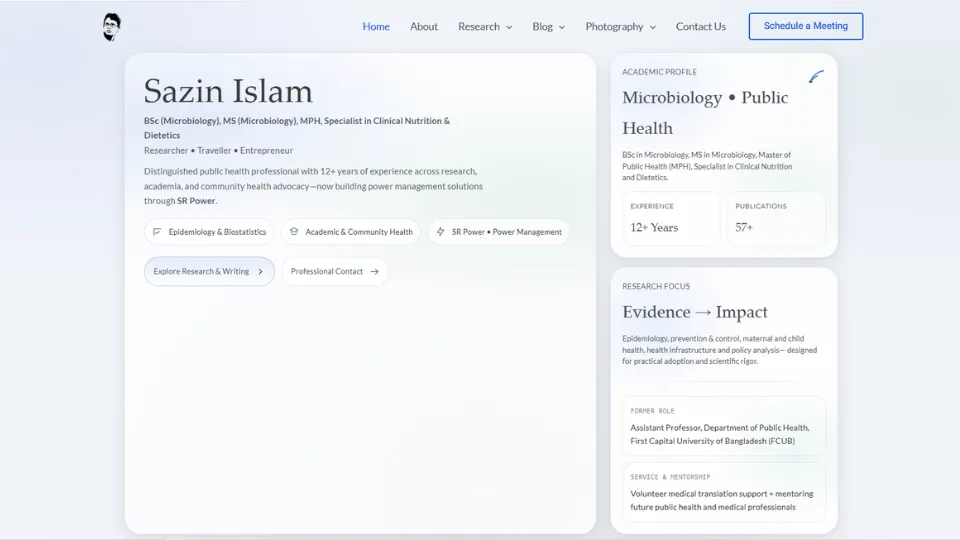The height and width of the screenshot is (540, 960).
Task: Click the flag icon beside Epidemiology & Biostatistics
Action: pyautogui.click(x=157, y=232)
